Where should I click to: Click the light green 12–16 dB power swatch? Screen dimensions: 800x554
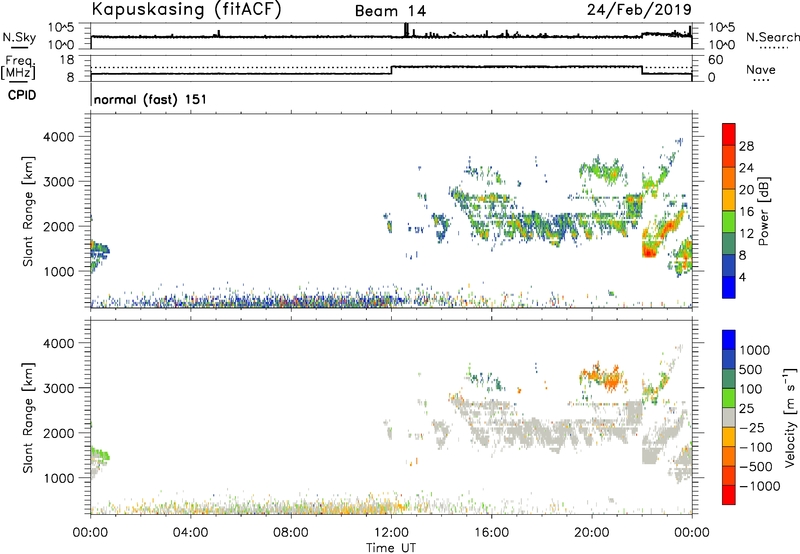tap(729, 221)
